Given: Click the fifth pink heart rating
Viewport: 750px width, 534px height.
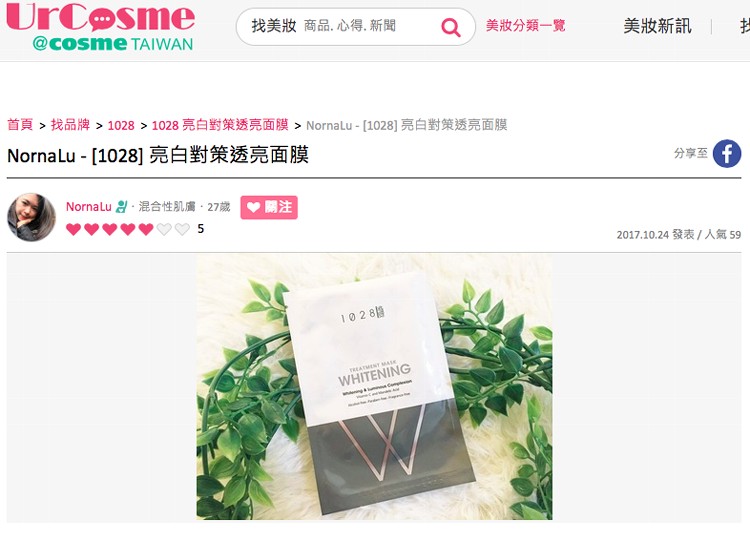Looking at the screenshot, I should click(x=146, y=229).
